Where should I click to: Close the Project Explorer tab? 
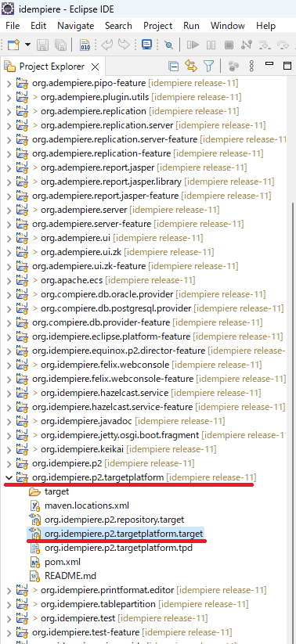click(x=95, y=67)
